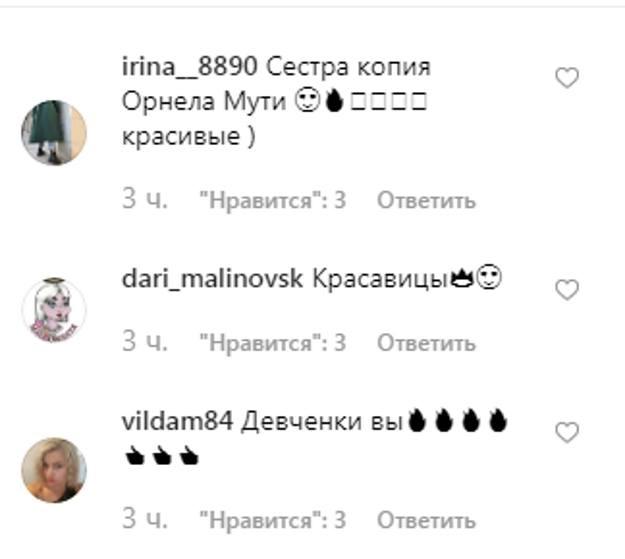This screenshot has width=625, height=559.
Task: Click the Красавицы comment text
Action: point(380,280)
